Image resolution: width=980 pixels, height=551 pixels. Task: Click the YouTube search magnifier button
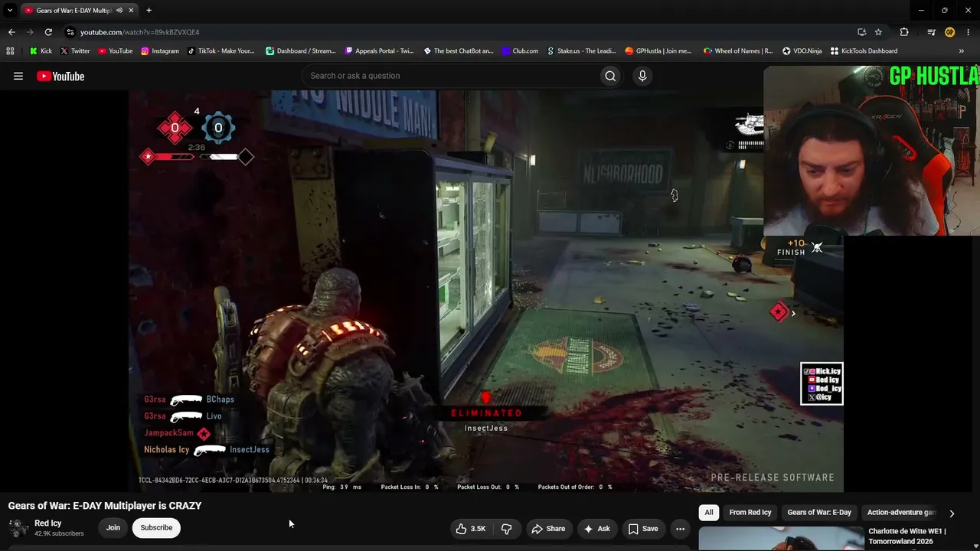pyautogui.click(x=610, y=76)
